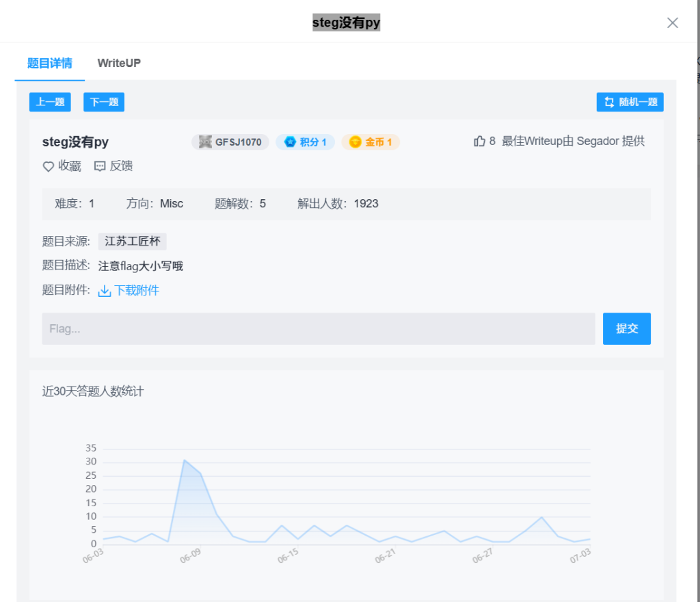Go to previous challenge with 上一题
The width and height of the screenshot is (700, 602).
tap(50, 103)
